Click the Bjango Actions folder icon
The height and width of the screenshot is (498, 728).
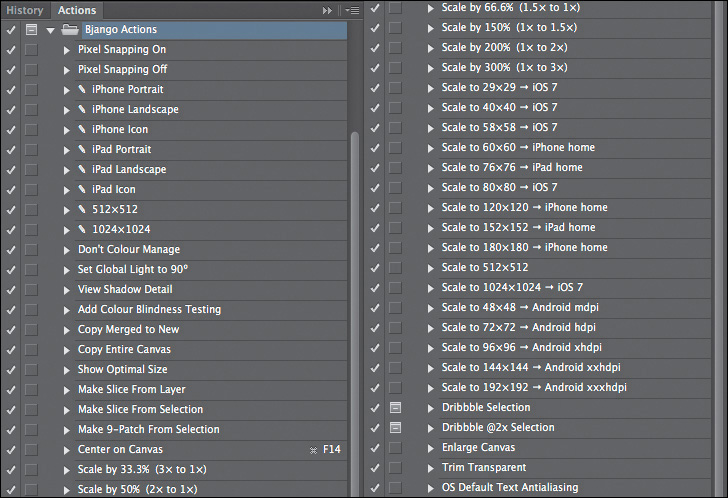[x=70, y=30]
